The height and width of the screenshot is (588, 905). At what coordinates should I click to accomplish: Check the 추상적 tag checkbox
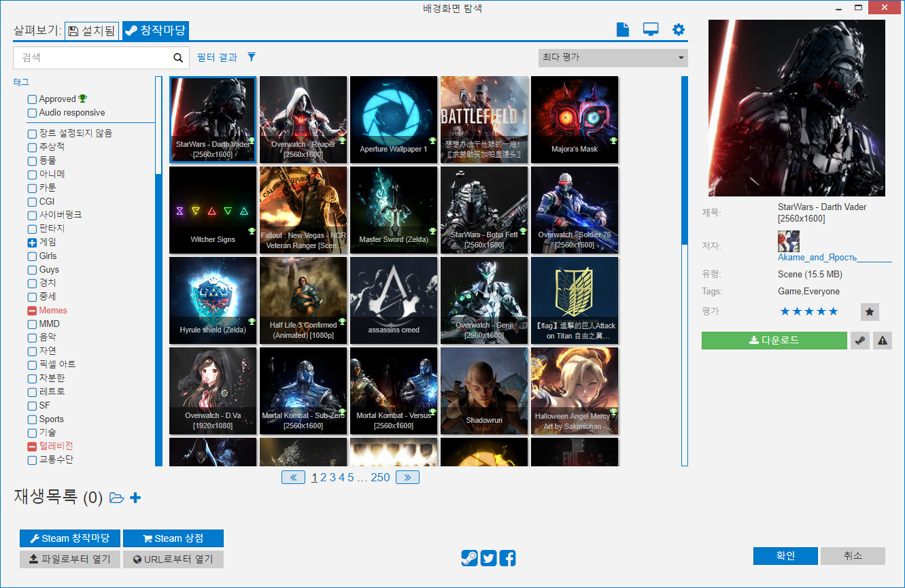pos(32,147)
